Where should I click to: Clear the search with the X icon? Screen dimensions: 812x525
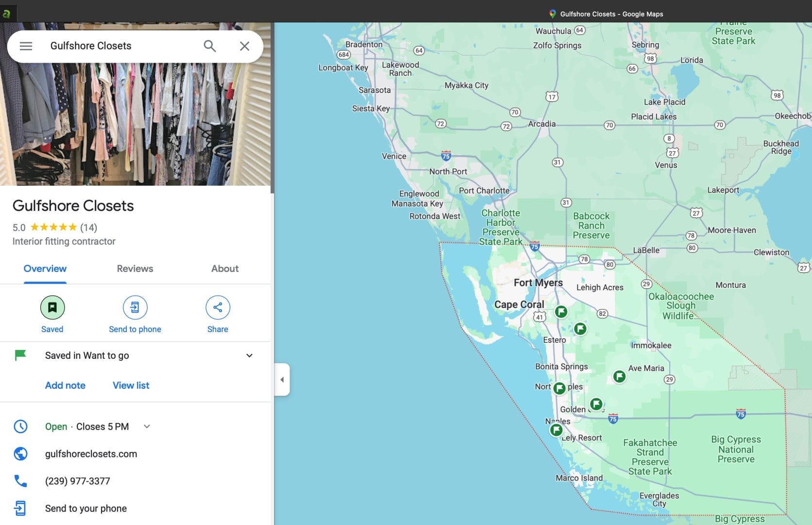pos(244,46)
